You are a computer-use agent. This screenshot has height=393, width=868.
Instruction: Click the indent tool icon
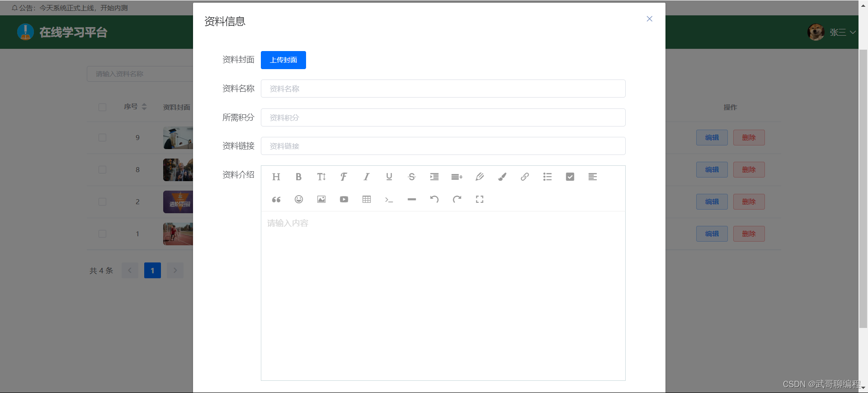pyautogui.click(x=434, y=177)
